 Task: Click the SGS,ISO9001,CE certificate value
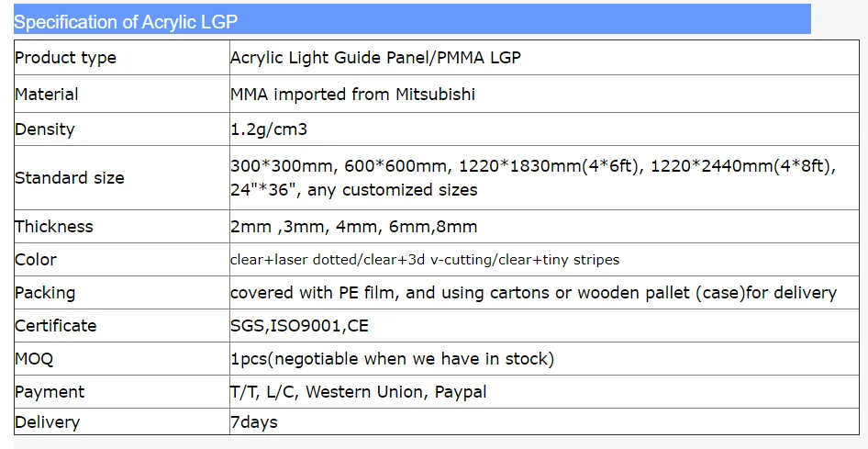299,326
